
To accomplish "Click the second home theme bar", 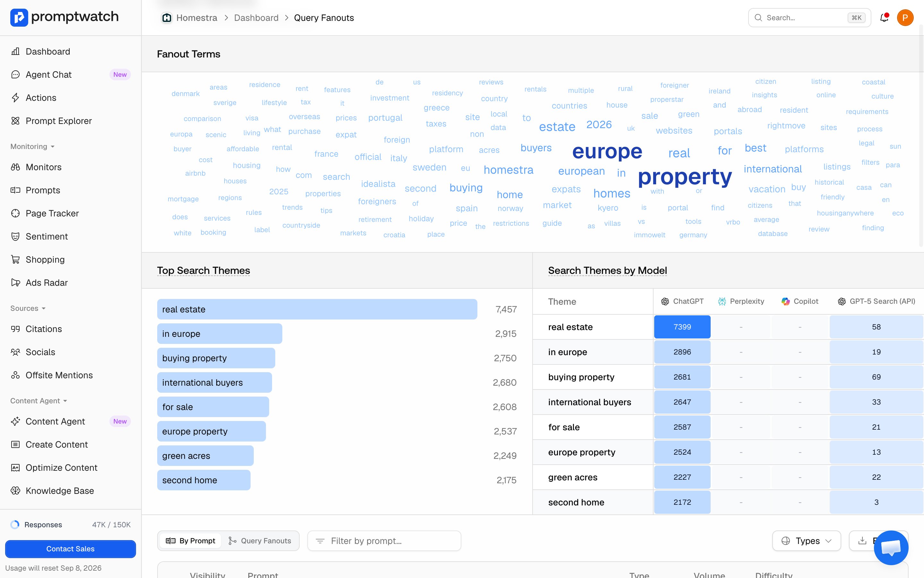I will tap(203, 480).
